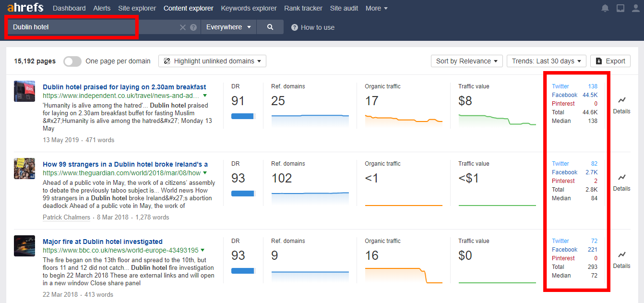Open the notifications bell
This screenshot has height=303, width=644.
coord(605,8)
